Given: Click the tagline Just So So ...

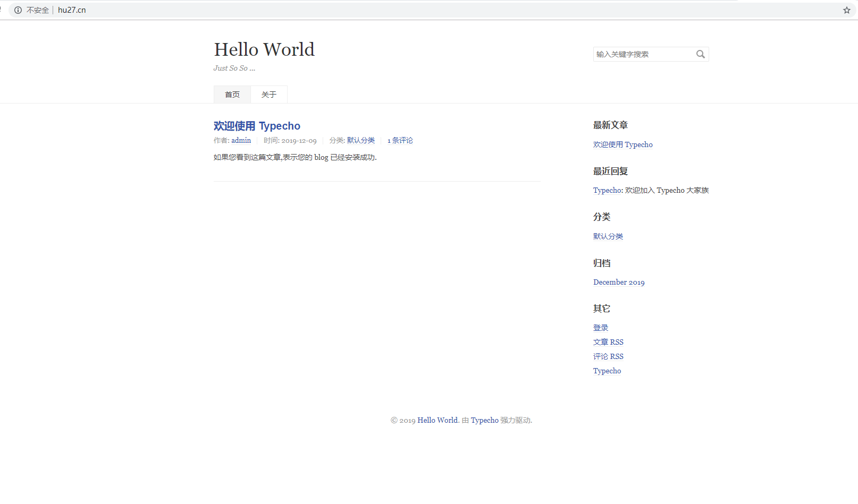Looking at the screenshot, I should coord(234,68).
